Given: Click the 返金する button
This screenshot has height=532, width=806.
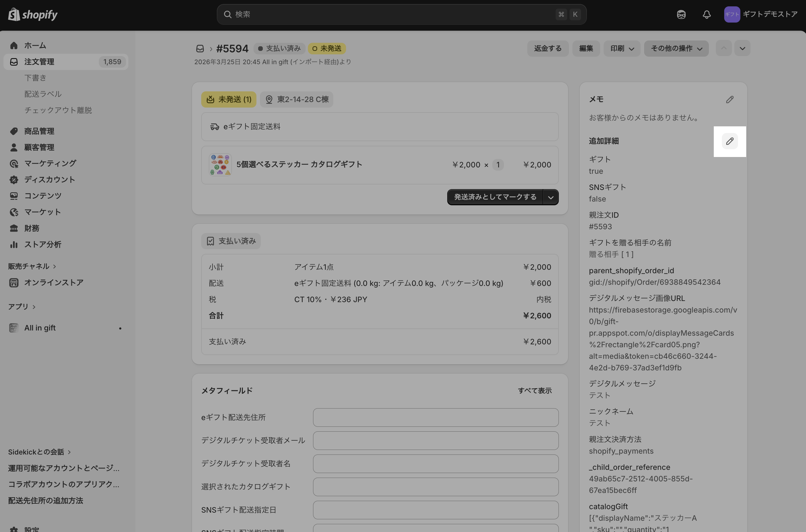Looking at the screenshot, I should tap(548, 49).
